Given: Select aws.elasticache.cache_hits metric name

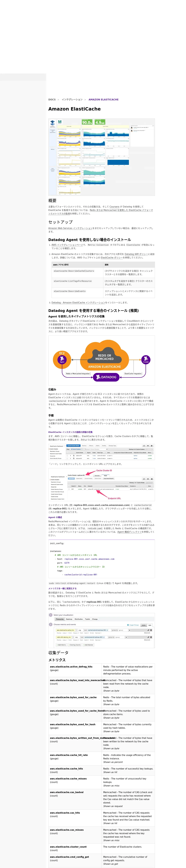Looking at the screenshot, I should coord(67,769).
